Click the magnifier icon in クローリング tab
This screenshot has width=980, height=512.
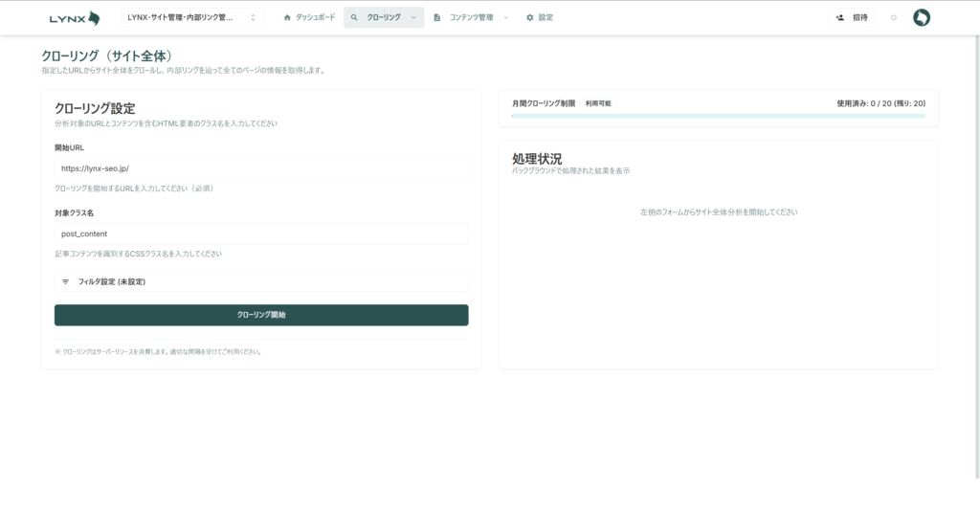354,17
